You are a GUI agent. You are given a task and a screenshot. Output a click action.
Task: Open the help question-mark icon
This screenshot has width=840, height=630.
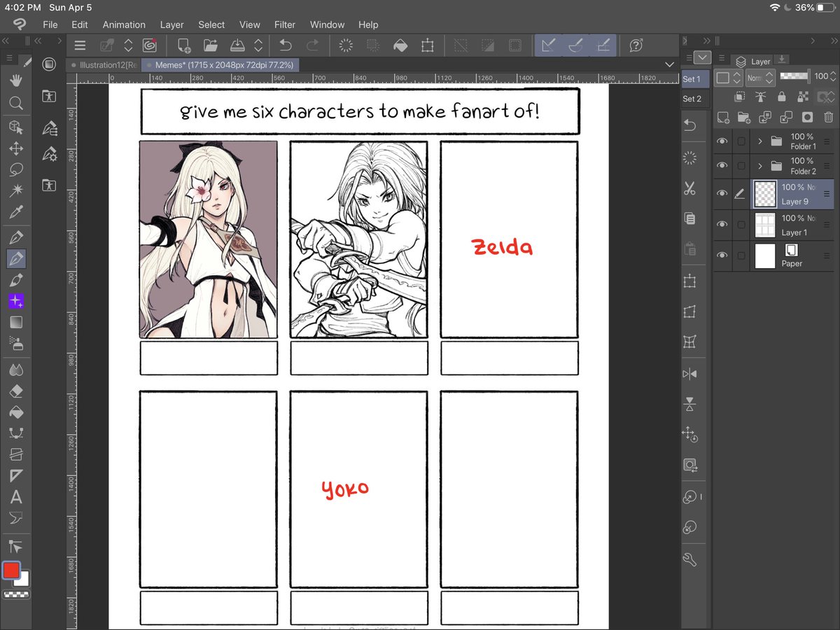[636, 45]
